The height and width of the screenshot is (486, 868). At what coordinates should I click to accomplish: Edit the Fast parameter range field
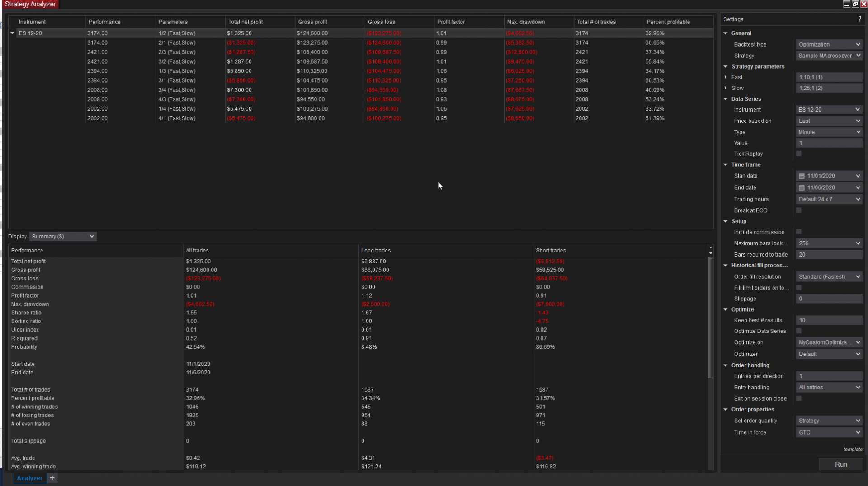(829, 77)
